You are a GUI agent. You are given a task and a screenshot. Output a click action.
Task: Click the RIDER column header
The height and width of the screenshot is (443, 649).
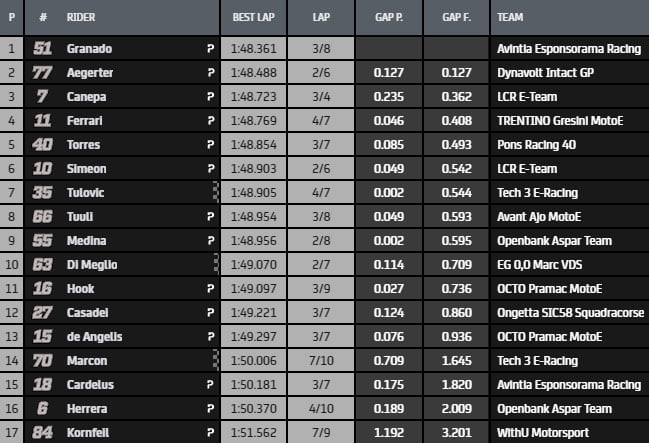81,17
